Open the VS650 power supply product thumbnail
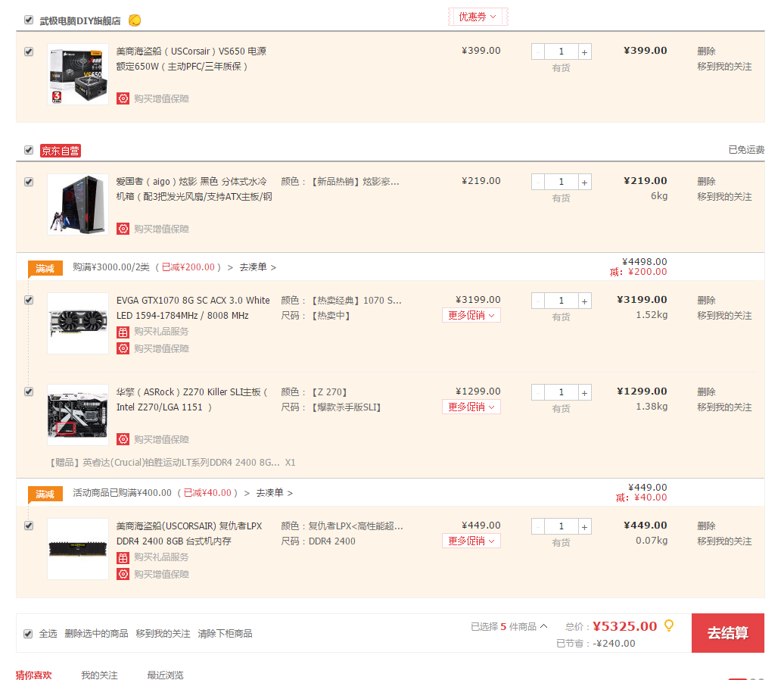784x680 pixels. click(x=78, y=74)
